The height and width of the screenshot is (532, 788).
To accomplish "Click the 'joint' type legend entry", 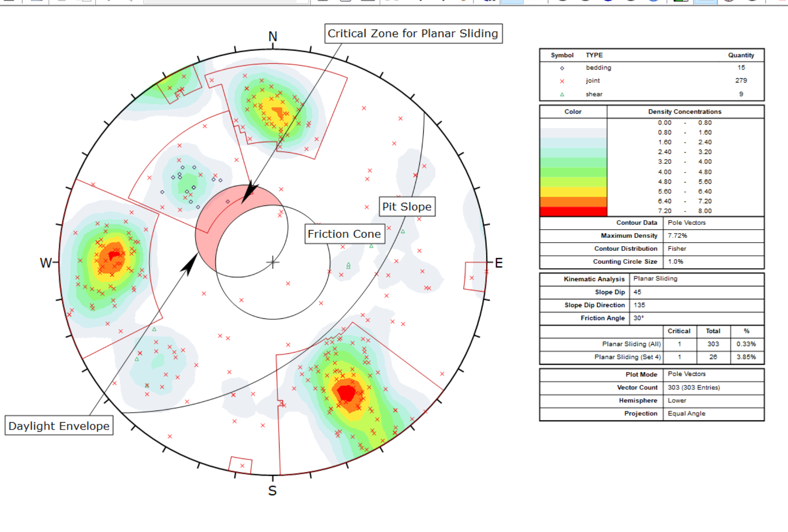I will click(593, 80).
